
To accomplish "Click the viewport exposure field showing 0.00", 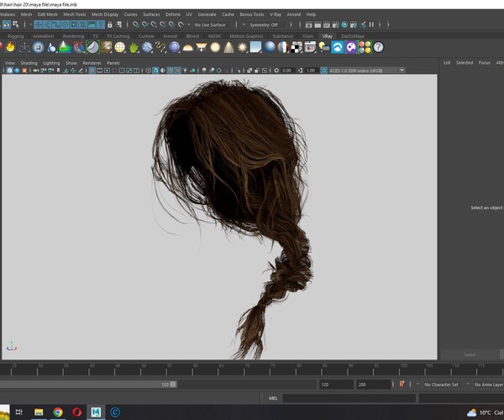I will (286, 71).
